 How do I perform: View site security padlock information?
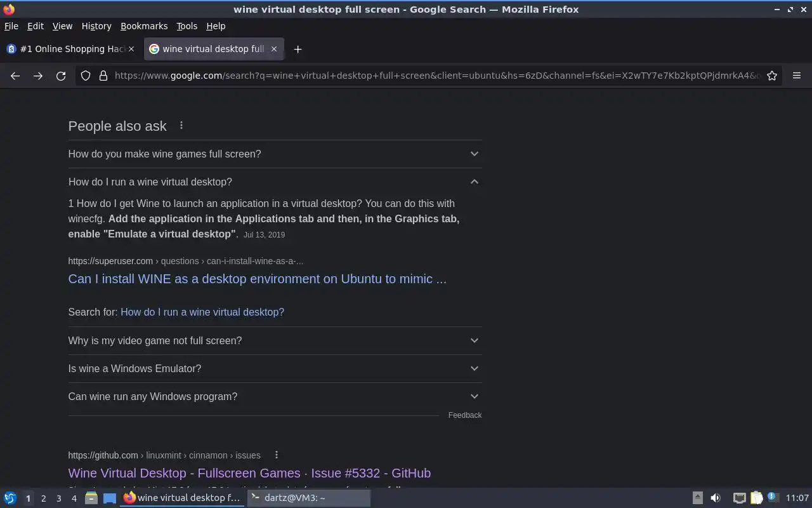(103, 76)
